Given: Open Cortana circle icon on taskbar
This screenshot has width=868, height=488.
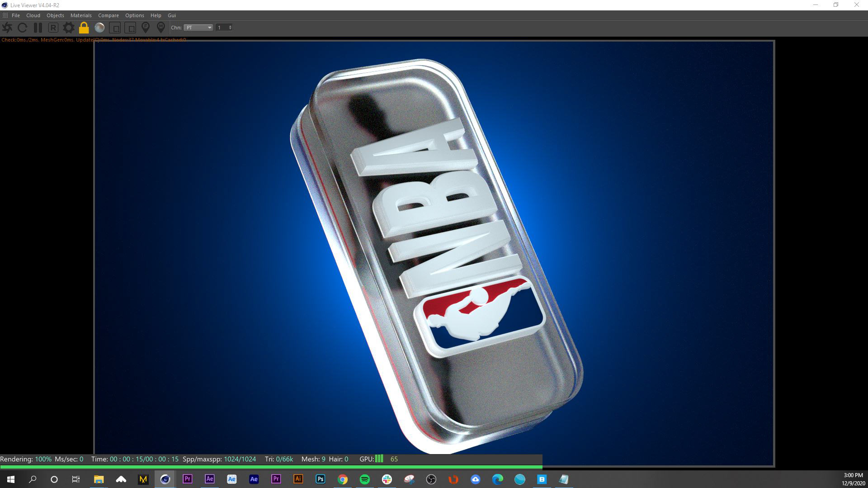Looking at the screenshot, I should [54, 479].
